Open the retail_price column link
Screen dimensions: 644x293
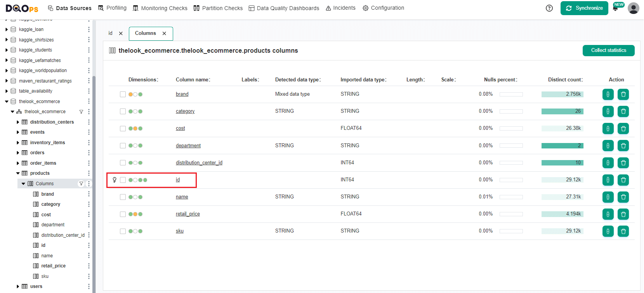coord(188,214)
